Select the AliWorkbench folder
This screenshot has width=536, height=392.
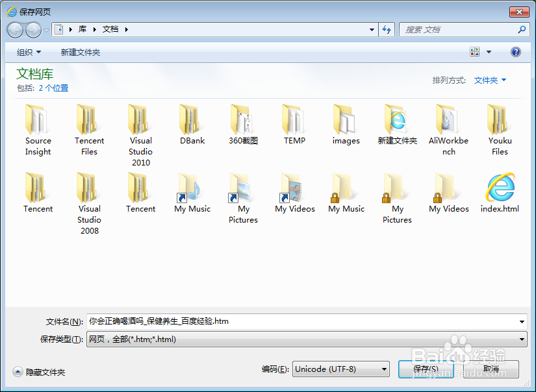tap(448, 130)
